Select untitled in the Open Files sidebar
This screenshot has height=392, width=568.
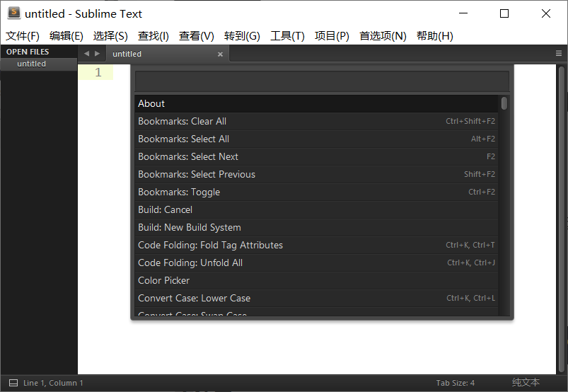click(39, 64)
